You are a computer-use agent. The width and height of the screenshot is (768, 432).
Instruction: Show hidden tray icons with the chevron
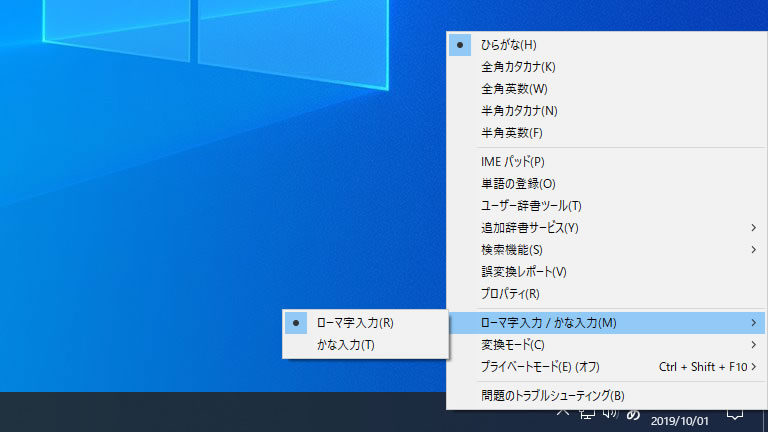[x=563, y=413]
